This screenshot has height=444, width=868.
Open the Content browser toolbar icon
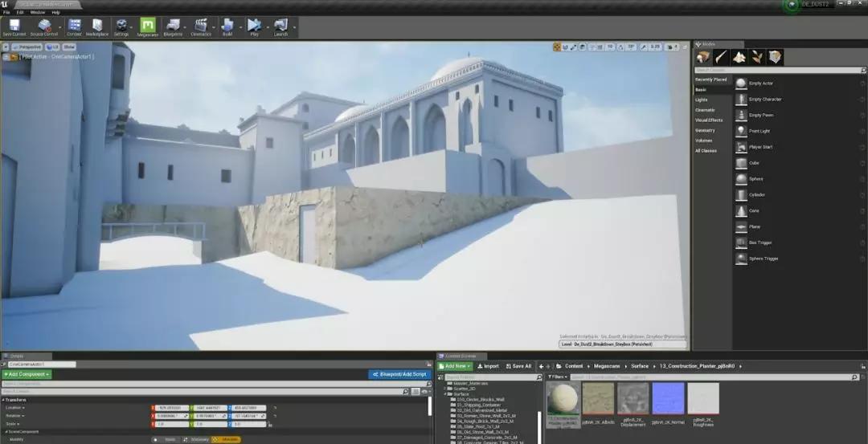click(x=74, y=25)
